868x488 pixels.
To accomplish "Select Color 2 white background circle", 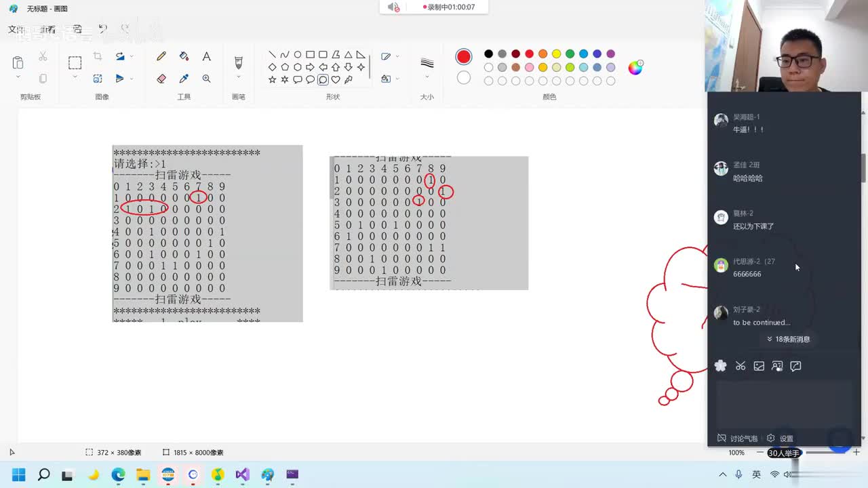I will pos(464,78).
